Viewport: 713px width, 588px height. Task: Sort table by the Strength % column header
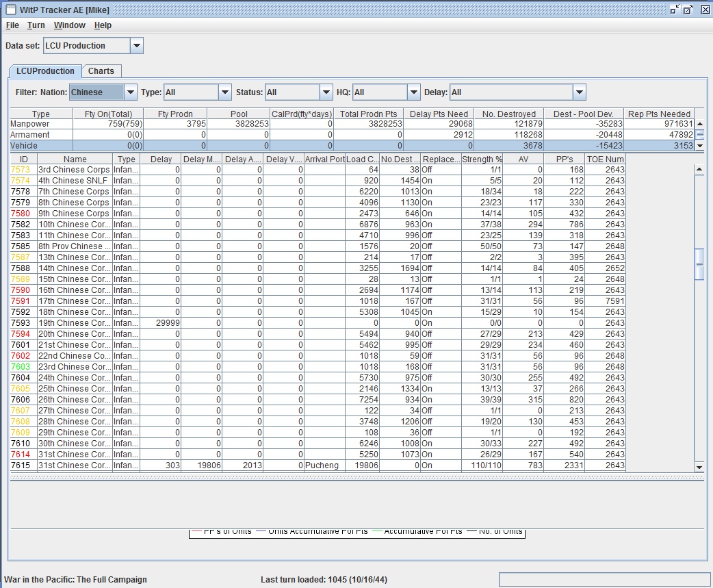point(482,159)
